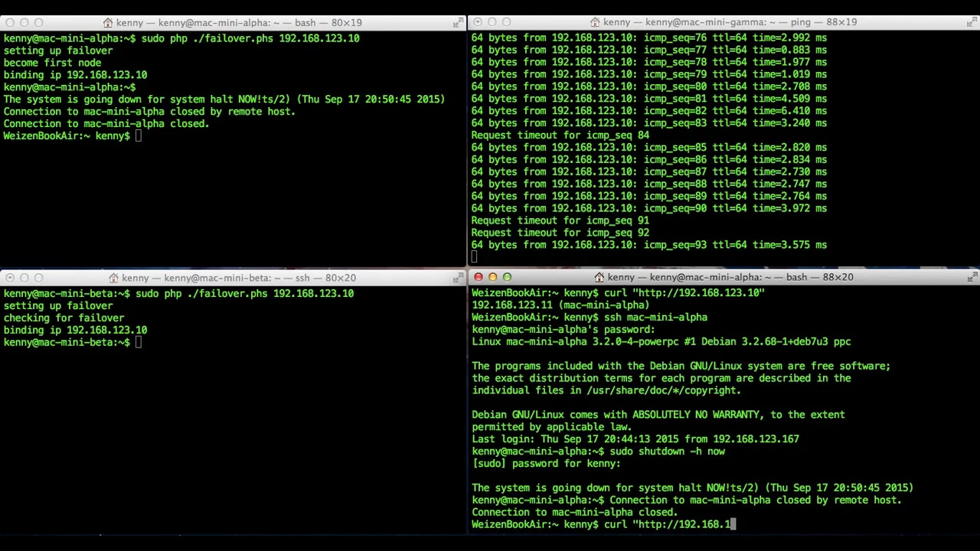This screenshot has height=551, width=980.
Task: Click 'checking for failover' in the beta window
Action: pos(64,318)
